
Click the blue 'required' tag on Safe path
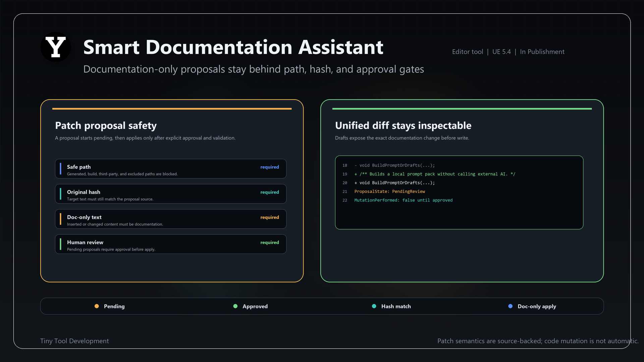click(x=270, y=167)
